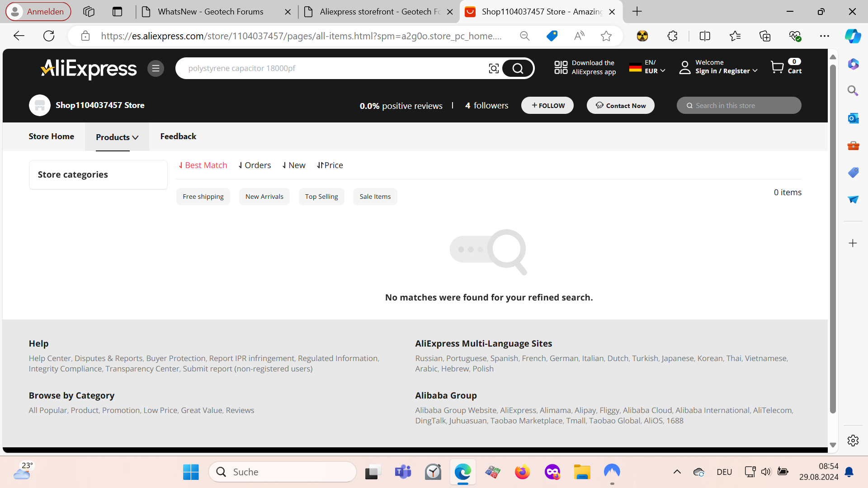Open the collections icon

pos(765,36)
